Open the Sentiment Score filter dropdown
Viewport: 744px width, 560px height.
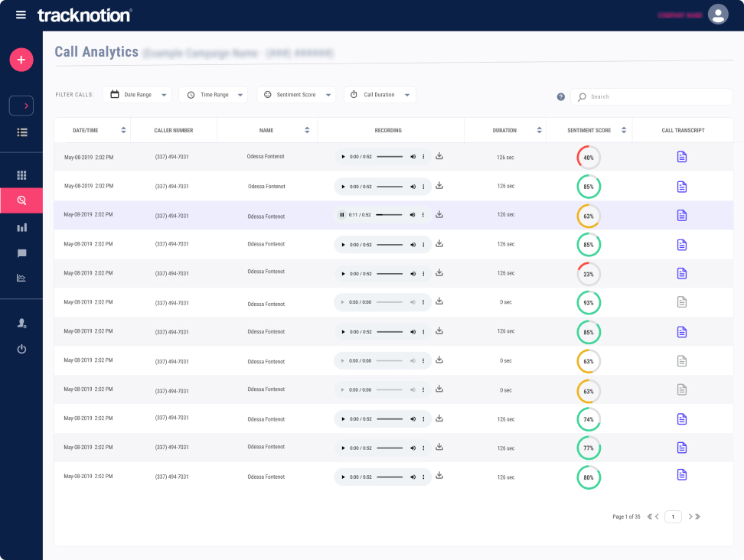pos(296,95)
